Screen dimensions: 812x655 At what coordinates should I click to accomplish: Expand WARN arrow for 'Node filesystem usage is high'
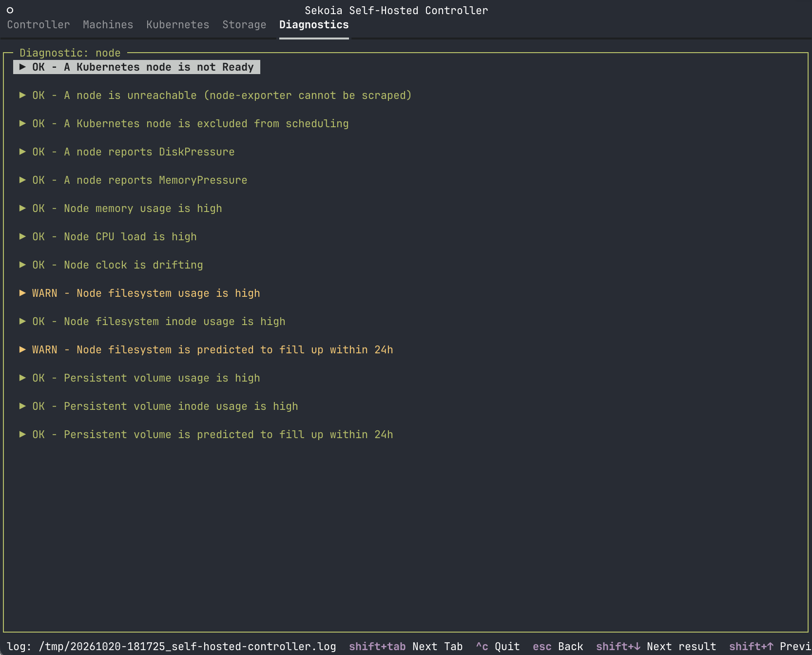tap(22, 293)
